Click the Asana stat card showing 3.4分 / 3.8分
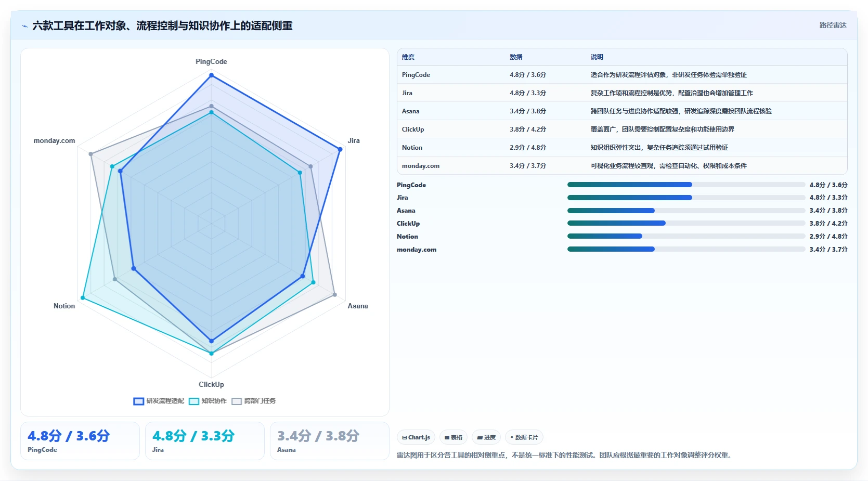This screenshot has height=481, width=868. pyautogui.click(x=330, y=441)
